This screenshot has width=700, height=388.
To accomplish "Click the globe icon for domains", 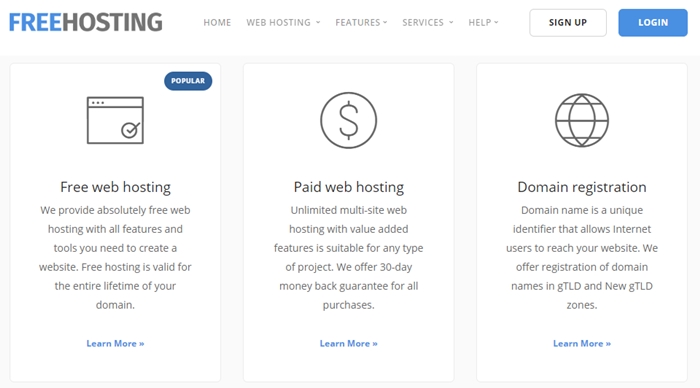I will point(582,120).
